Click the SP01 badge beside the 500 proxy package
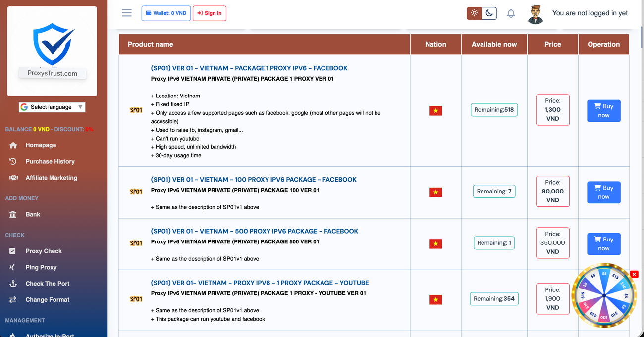 coord(136,243)
